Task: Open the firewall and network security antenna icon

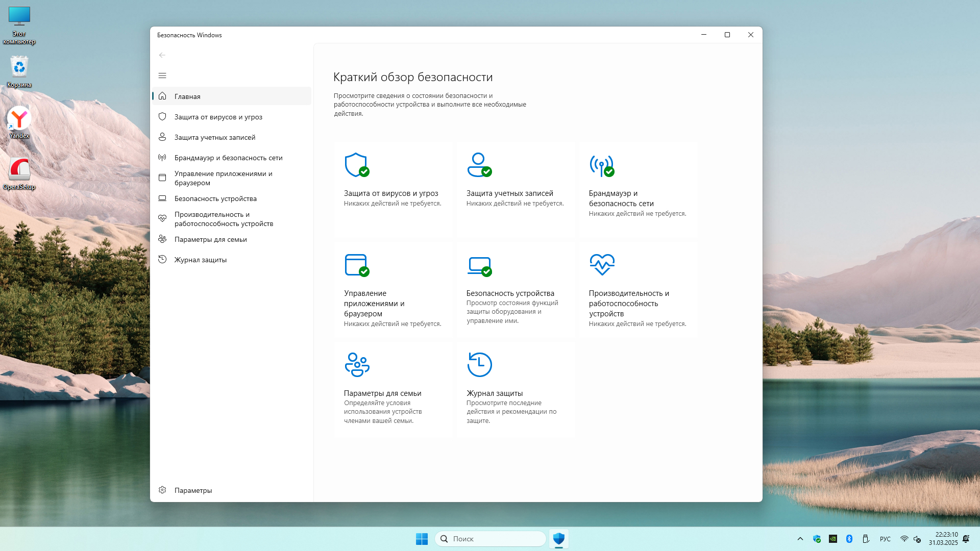Action: pyautogui.click(x=601, y=165)
